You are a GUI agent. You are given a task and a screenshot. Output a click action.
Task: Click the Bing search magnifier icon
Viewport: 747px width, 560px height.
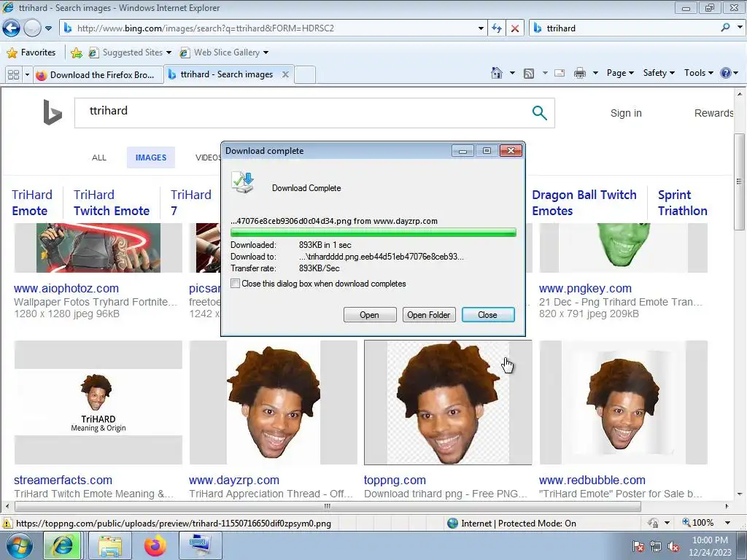coord(539,113)
